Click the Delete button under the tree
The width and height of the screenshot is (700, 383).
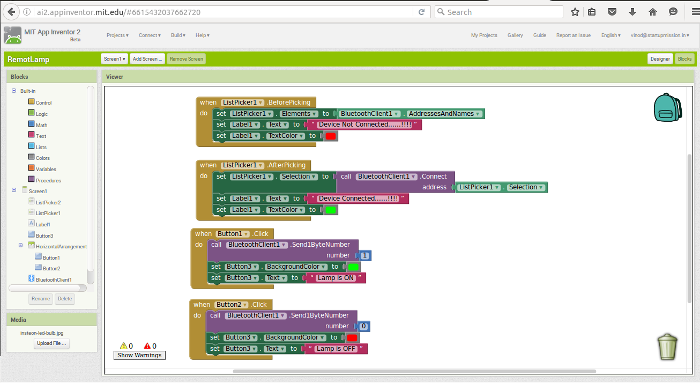click(x=65, y=299)
